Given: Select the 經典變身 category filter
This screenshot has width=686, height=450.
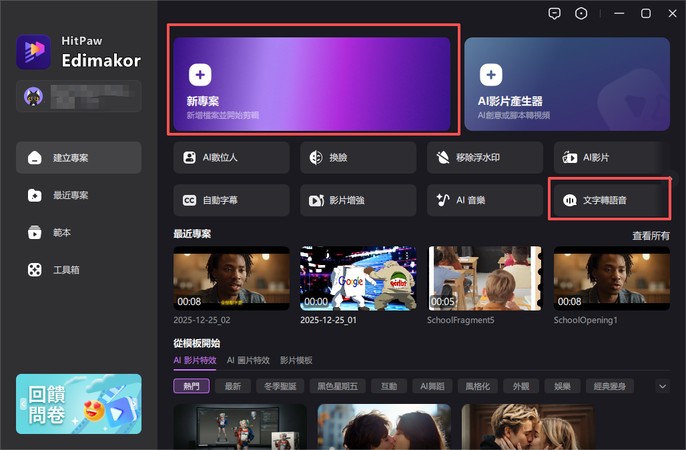Looking at the screenshot, I should (609, 386).
